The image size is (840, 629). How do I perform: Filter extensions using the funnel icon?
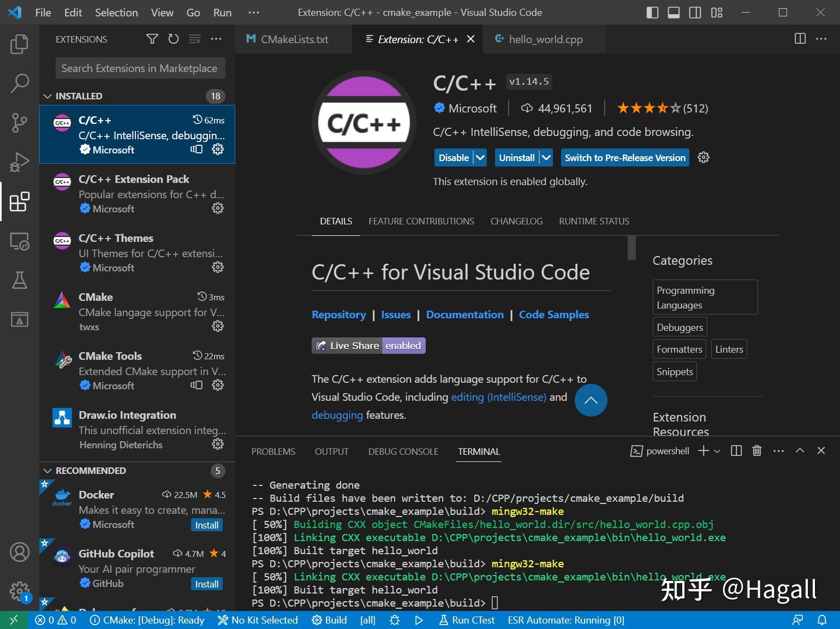(x=152, y=39)
